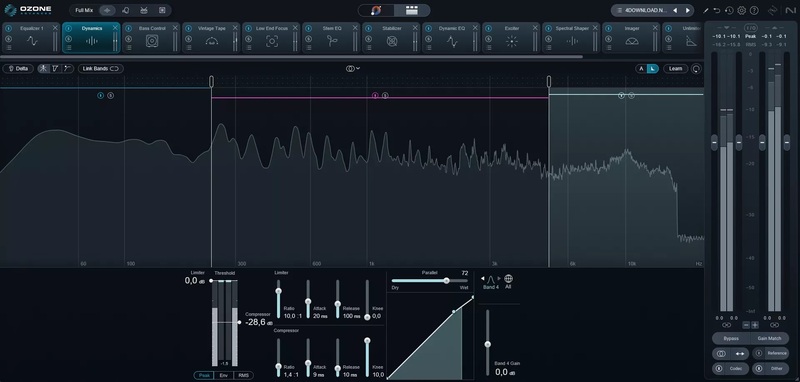800x382 pixels.
Task: Open the help question mark
Action: tap(754, 10)
